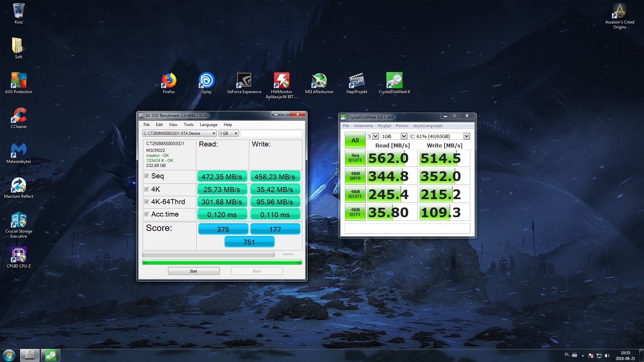The height and width of the screenshot is (362, 644).
Task: Expand the C: 61% drive dropdown
Action: coord(439,136)
